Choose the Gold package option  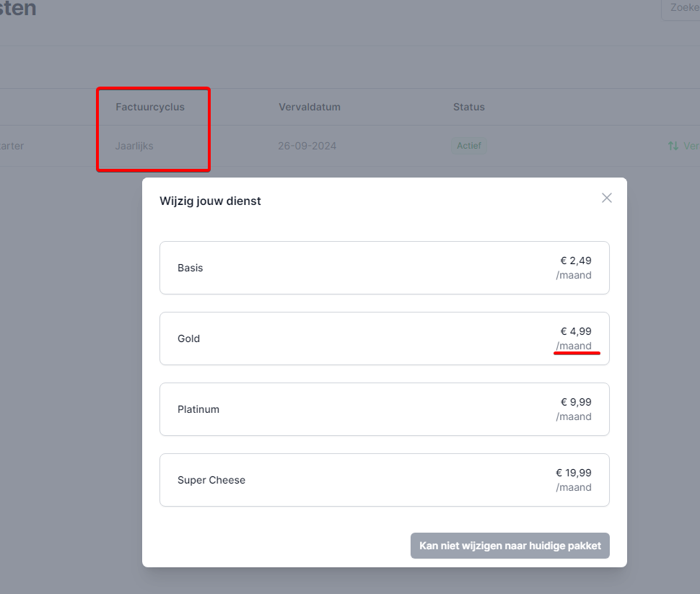[384, 339]
